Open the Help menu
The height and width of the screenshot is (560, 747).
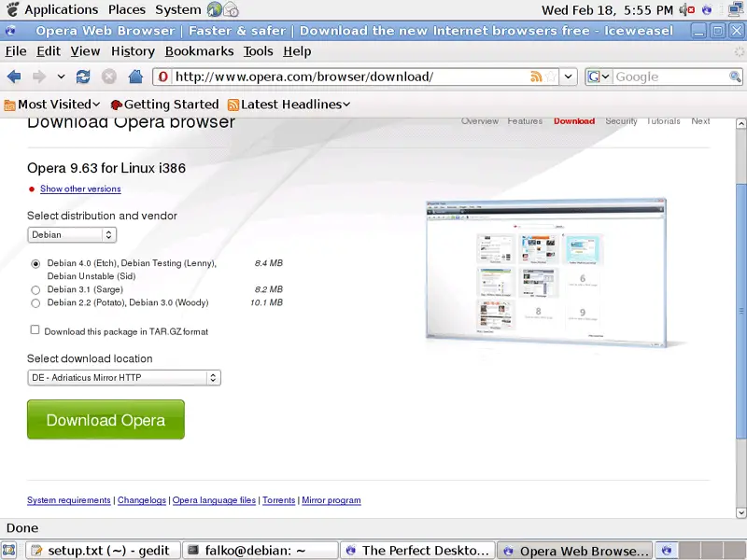tap(297, 51)
